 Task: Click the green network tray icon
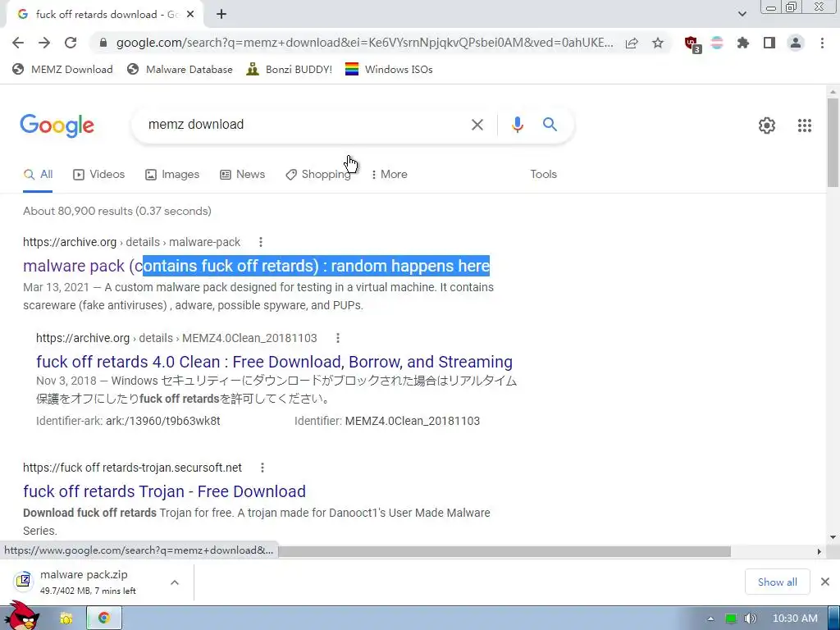click(731, 619)
